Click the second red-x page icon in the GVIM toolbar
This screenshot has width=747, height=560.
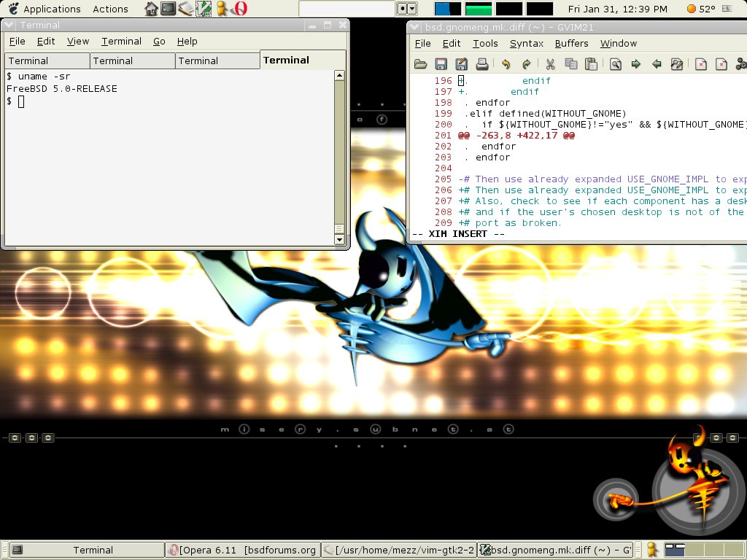(721, 64)
